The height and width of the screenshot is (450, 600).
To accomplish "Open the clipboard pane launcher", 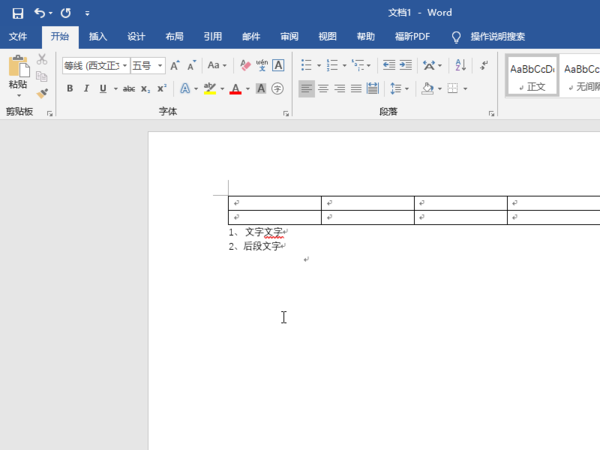I will coord(50,113).
